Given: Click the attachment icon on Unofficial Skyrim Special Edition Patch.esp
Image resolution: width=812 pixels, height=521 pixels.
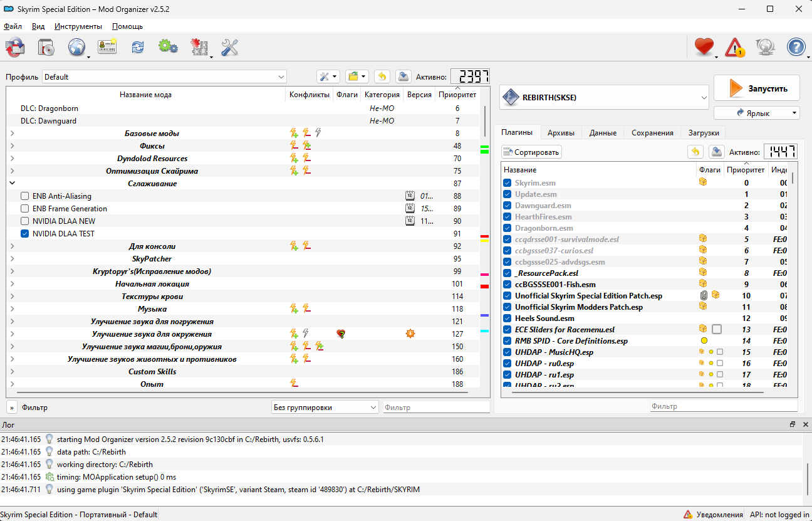Looking at the screenshot, I should click(704, 295).
